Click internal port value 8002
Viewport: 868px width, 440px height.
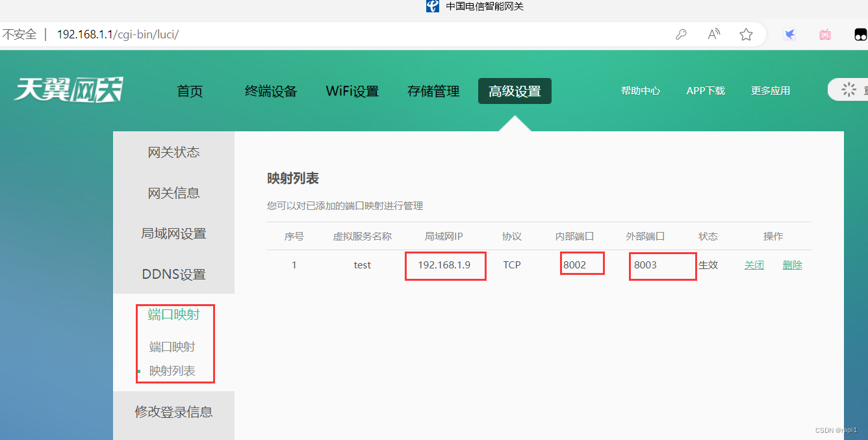575,265
